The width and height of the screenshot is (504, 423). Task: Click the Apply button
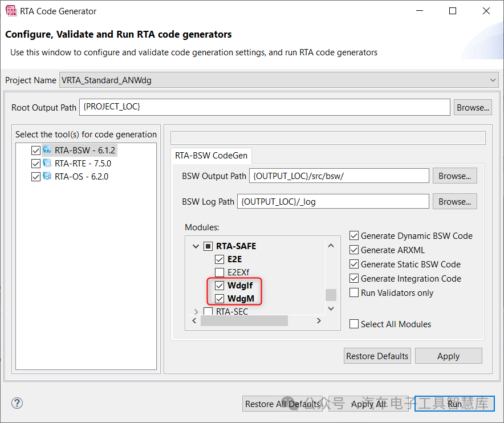[x=448, y=356]
